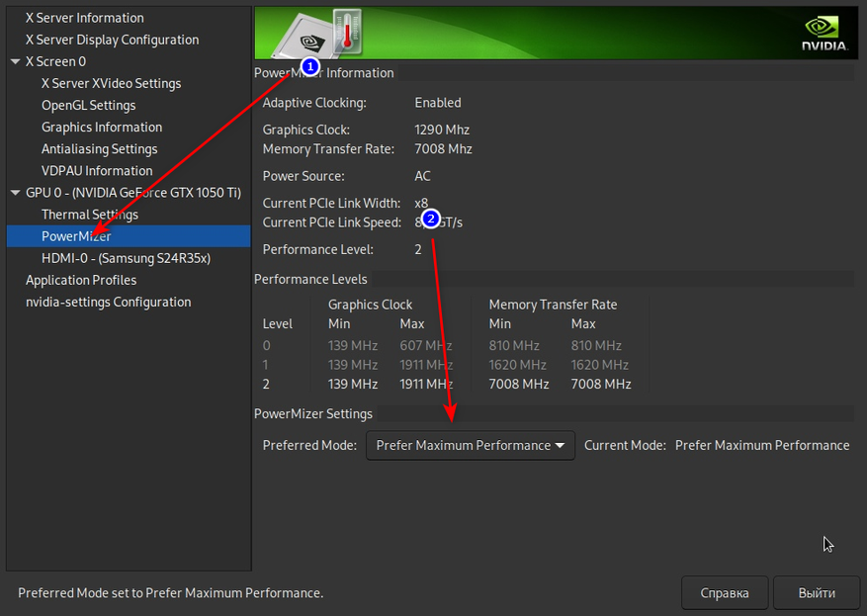Open HDMI-0 Samsung S24R35x display settings
Image resolution: width=867 pixels, height=616 pixels.
pyautogui.click(x=126, y=258)
